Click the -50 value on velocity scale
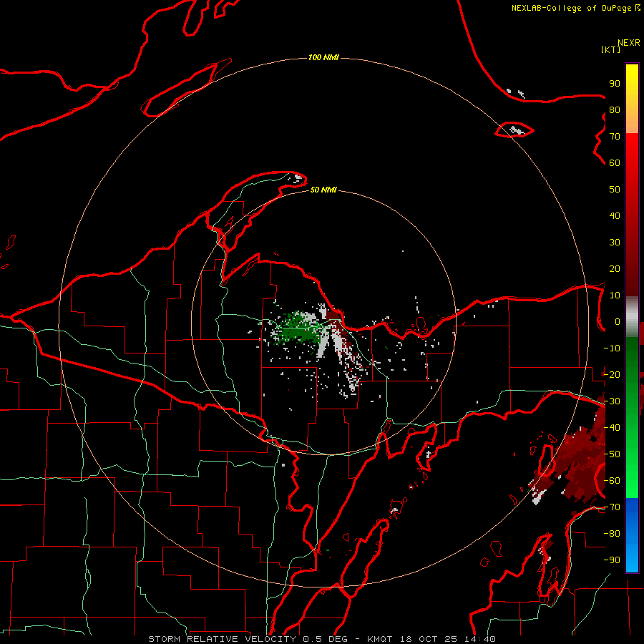 [612, 454]
